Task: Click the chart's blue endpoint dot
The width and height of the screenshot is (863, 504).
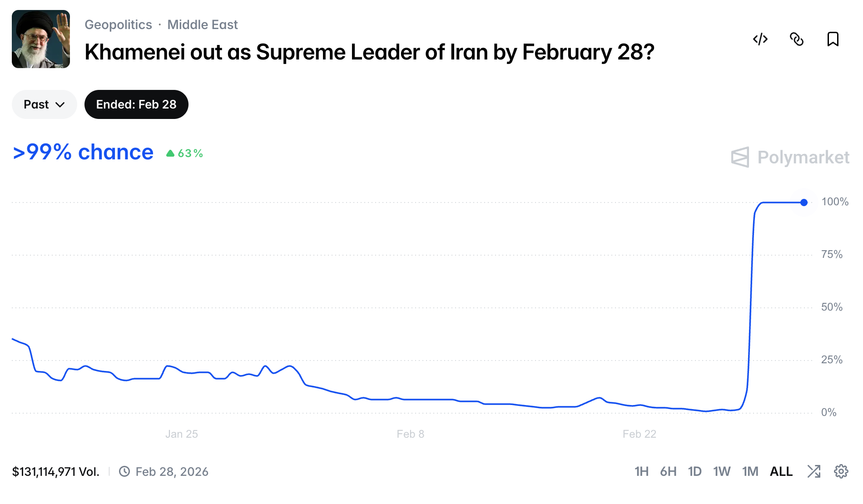Action: pyautogui.click(x=804, y=203)
